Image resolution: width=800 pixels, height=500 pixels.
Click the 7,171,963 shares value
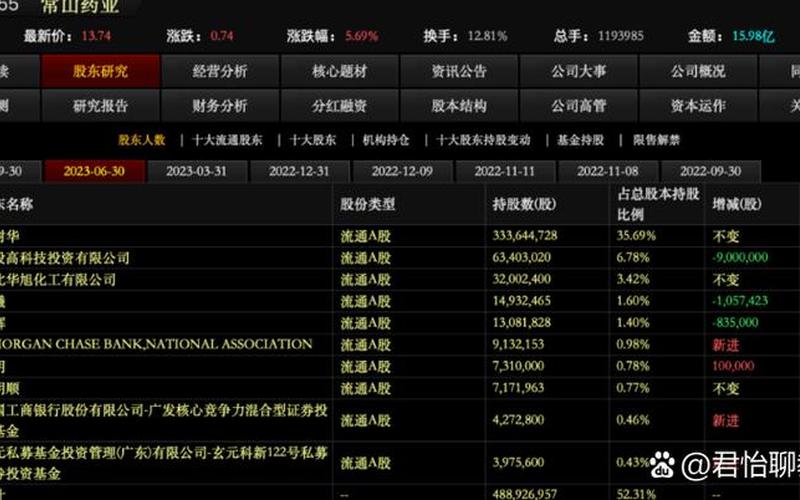click(518, 388)
